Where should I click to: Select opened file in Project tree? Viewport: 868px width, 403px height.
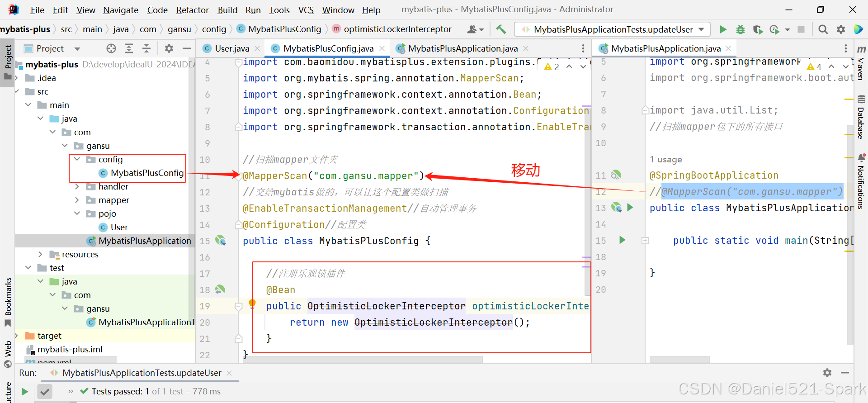(x=111, y=48)
